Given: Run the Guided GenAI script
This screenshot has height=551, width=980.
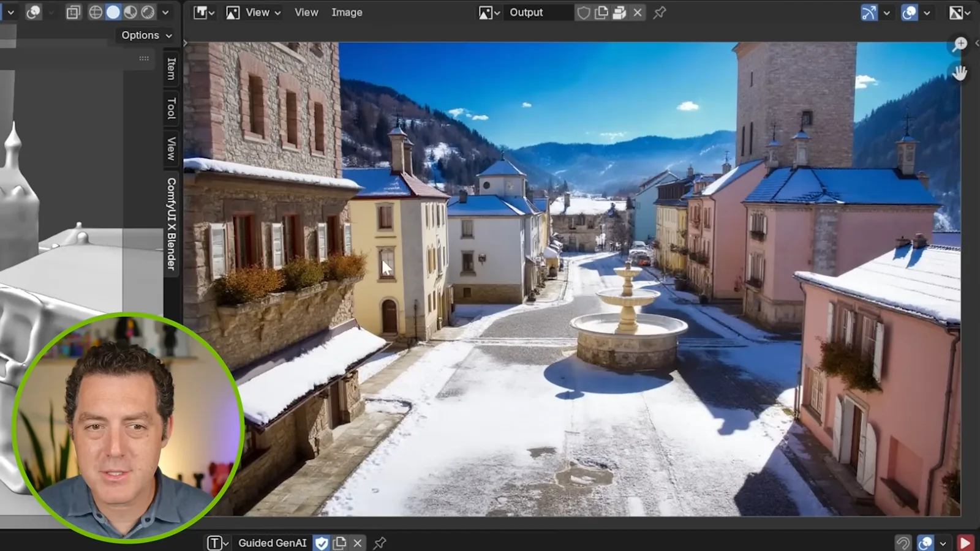Looking at the screenshot, I should pos(965,543).
